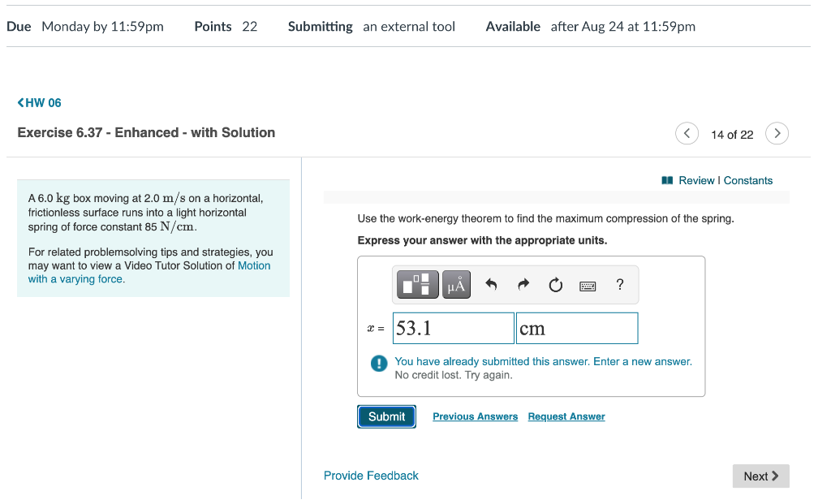831x504 pixels.
Task: Click the 'No credit lost. Try again.' message
Action: [x=454, y=375]
